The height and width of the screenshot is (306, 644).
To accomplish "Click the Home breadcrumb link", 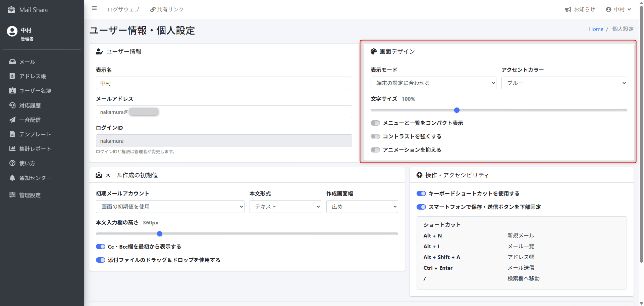I will coord(596,29).
